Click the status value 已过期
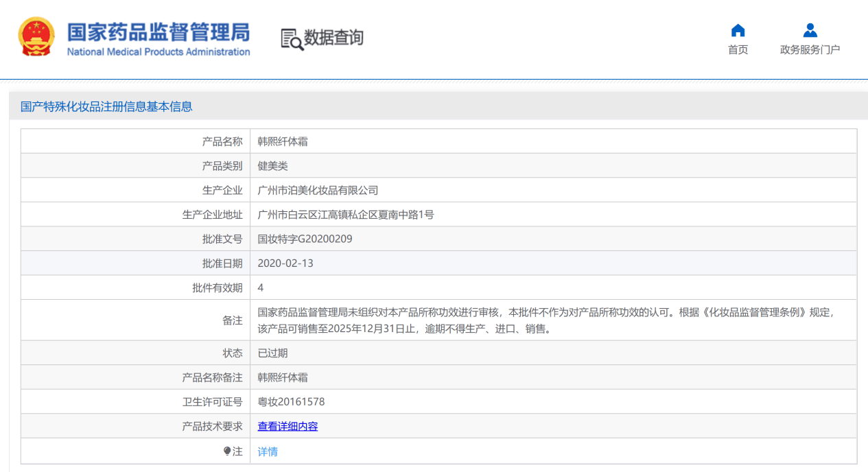The height and width of the screenshot is (472, 868). tap(272, 353)
